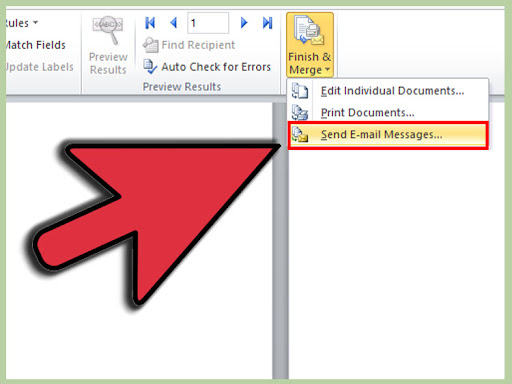Choose Send E-mail Messages menu entry
512x384 pixels.
point(388,135)
